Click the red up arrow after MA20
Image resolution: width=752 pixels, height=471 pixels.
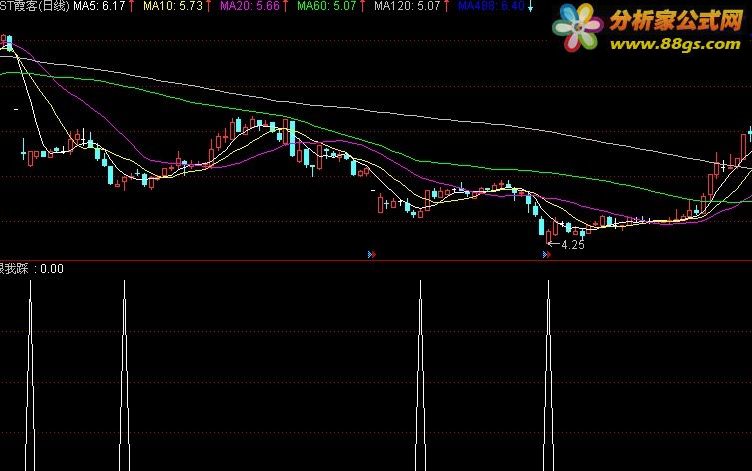(285, 6)
